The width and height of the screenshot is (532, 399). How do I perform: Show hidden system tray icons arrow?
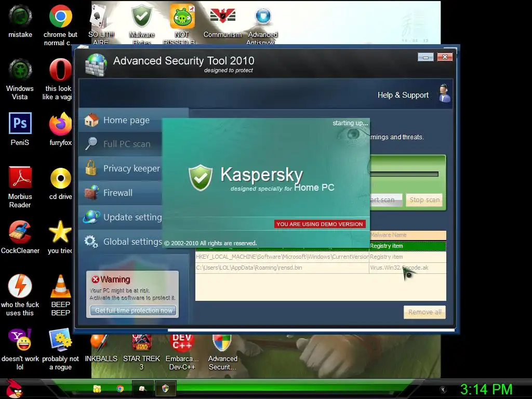point(443,389)
